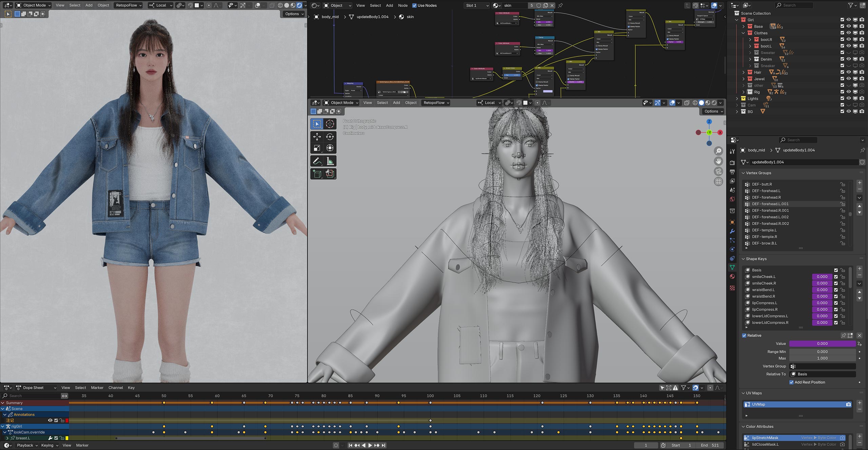Unlink the skin material with X button

click(552, 5)
